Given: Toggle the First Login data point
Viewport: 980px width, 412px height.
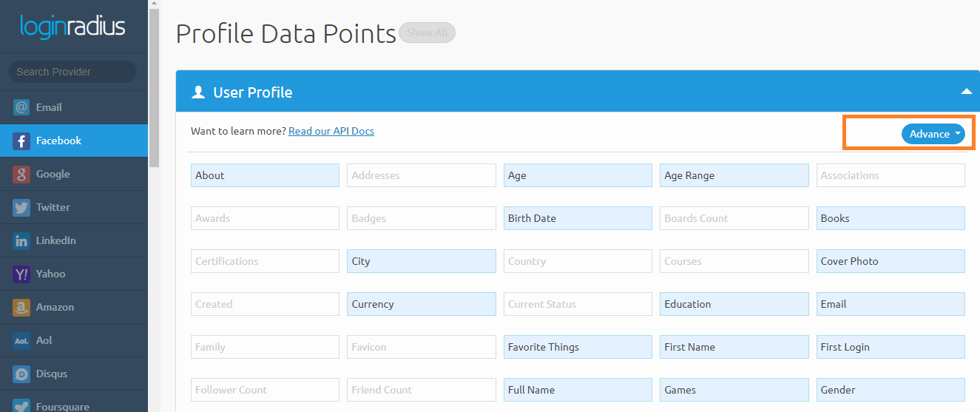Looking at the screenshot, I should pyautogui.click(x=891, y=347).
